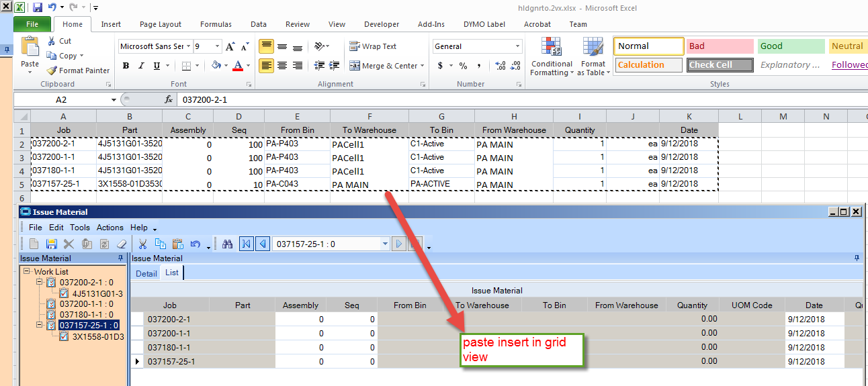The image size is (868, 386).
Task: Apply the Good cell style
Action: click(x=791, y=46)
